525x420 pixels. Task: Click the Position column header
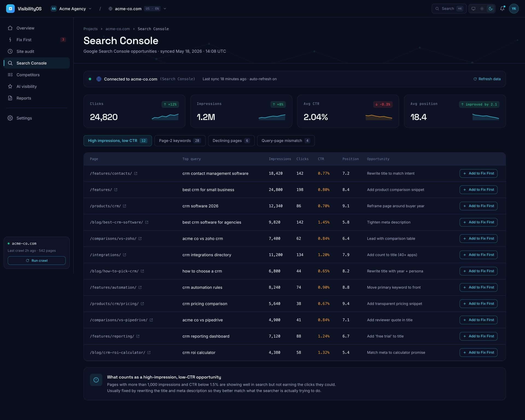coord(351,159)
